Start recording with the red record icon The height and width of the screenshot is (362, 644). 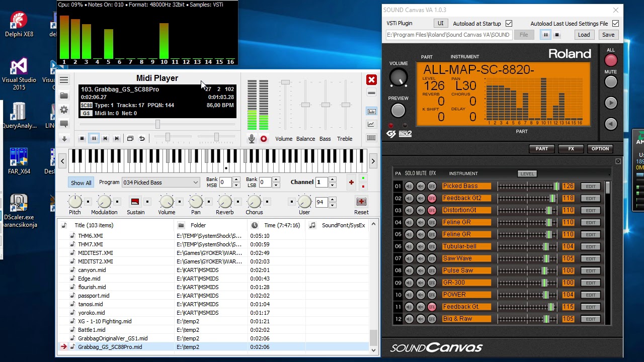pos(264,139)
